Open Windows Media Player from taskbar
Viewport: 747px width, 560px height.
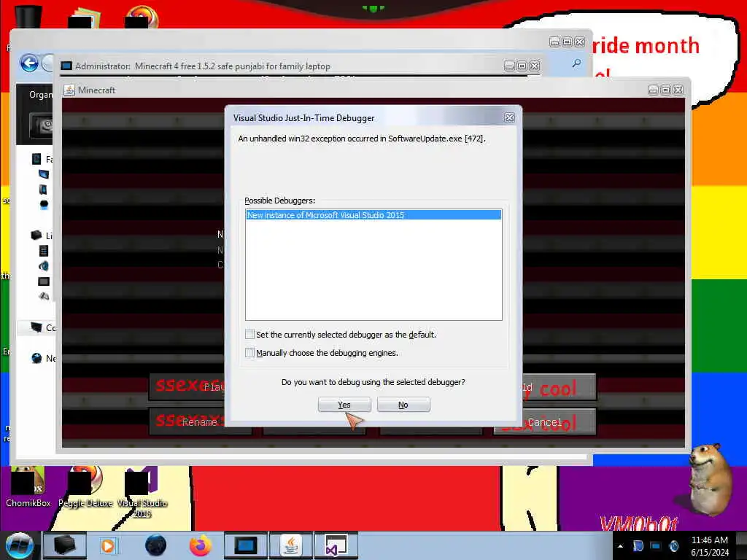click(108, 545)
